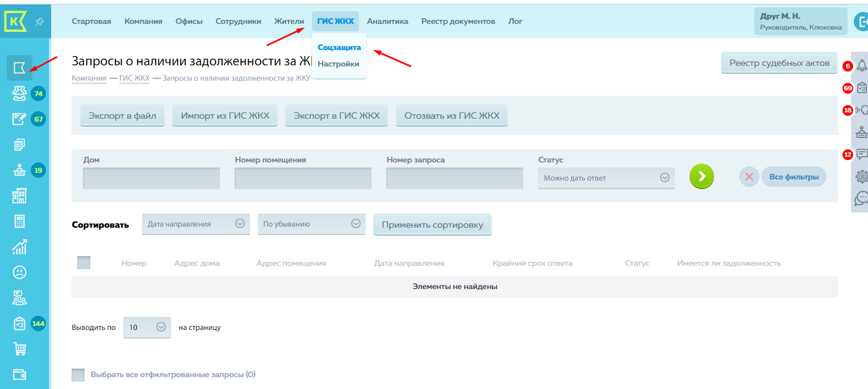Follow the ГИС ЖКХ breadcrumb link

[x=134, y=78]
